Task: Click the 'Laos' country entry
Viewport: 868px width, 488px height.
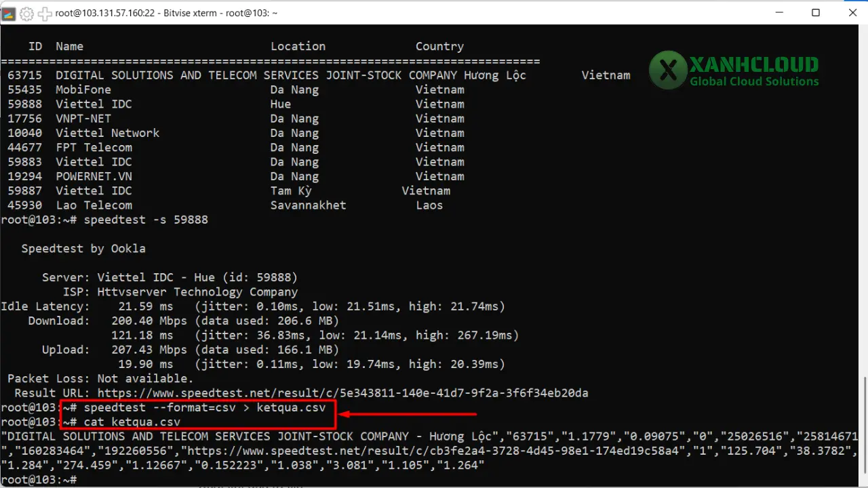Action: click(x=429, y=205)
